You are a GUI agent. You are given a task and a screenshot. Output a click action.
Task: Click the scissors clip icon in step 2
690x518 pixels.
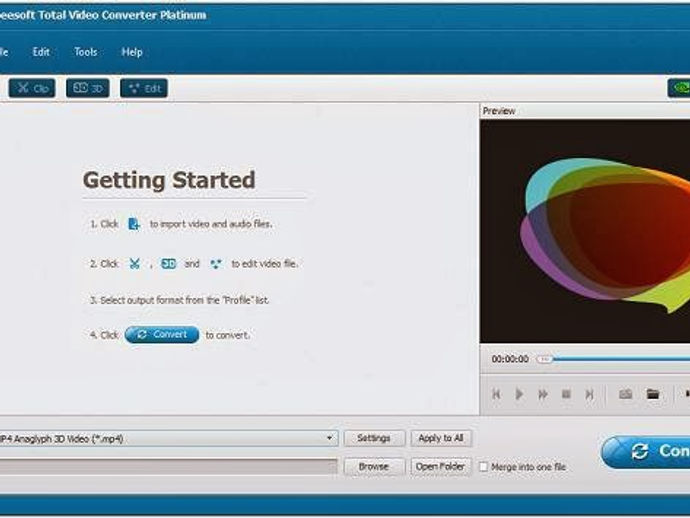coord(134,264)
